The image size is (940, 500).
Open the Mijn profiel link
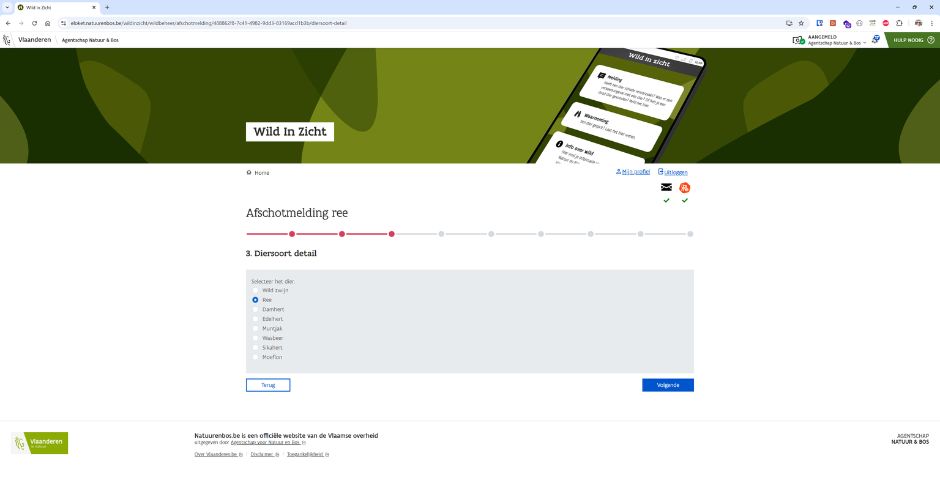click(x=633, y=172)
